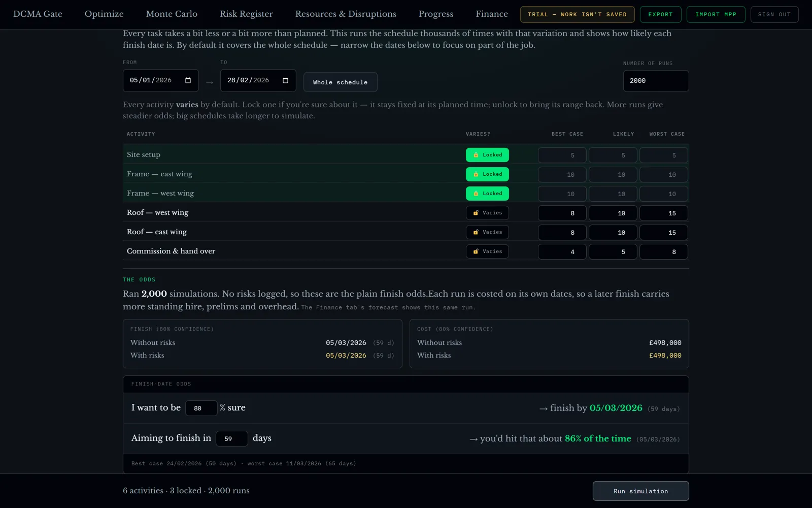
Task: Edit likely value for Commission & hand over
Action: tap(613, 252)
